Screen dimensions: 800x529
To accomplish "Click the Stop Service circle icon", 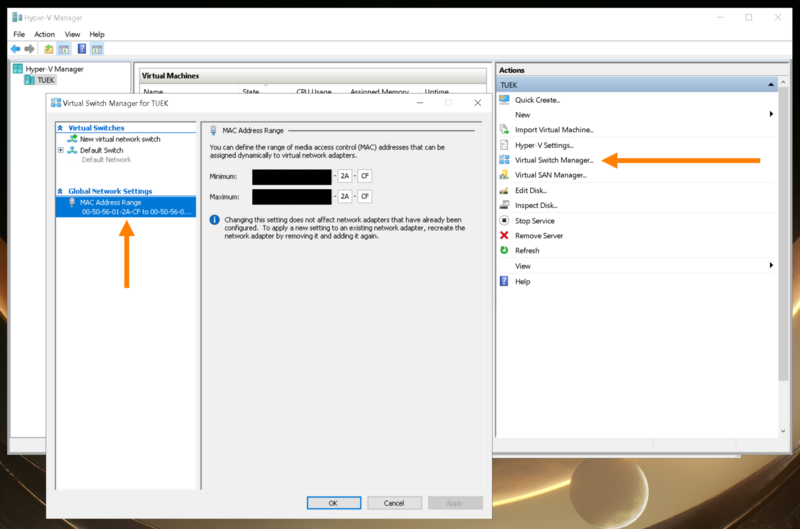I will tap(504, 220).
